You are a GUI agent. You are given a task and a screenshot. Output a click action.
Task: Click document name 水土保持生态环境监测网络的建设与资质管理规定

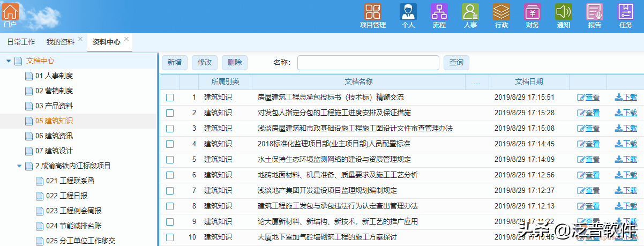(334, 160)
